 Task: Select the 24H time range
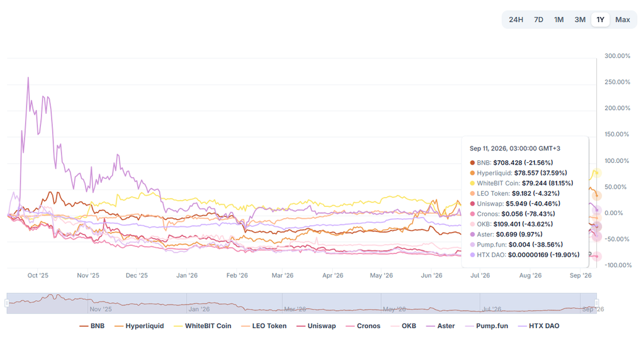click(516, 19)
